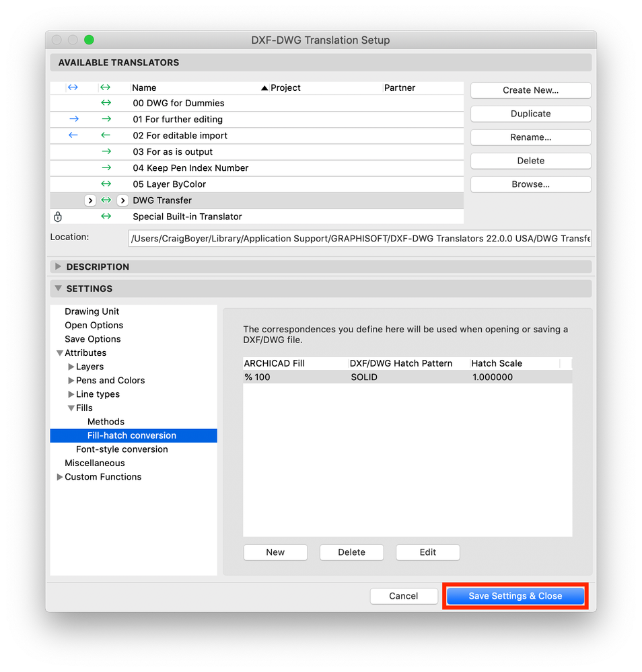The width and height of the screenshot is (642, 672).
Task: Expand the Custom Functions tree node
Action: 60,477
